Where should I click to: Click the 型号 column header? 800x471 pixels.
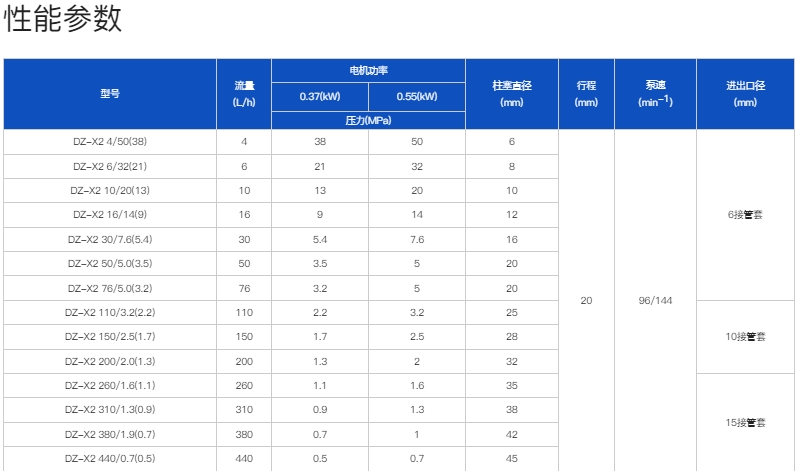[110, 94]
